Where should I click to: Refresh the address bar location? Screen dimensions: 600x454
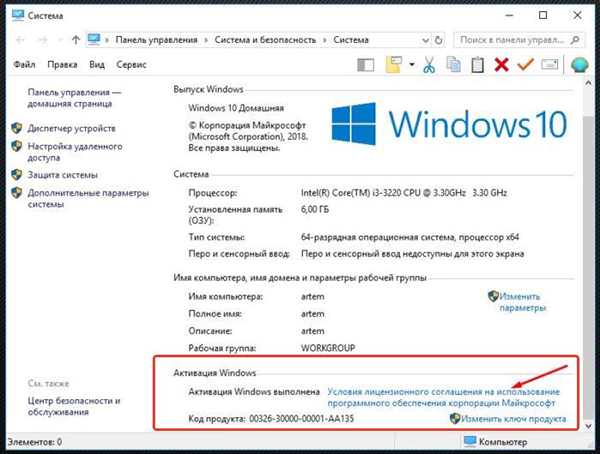(439, 40)
